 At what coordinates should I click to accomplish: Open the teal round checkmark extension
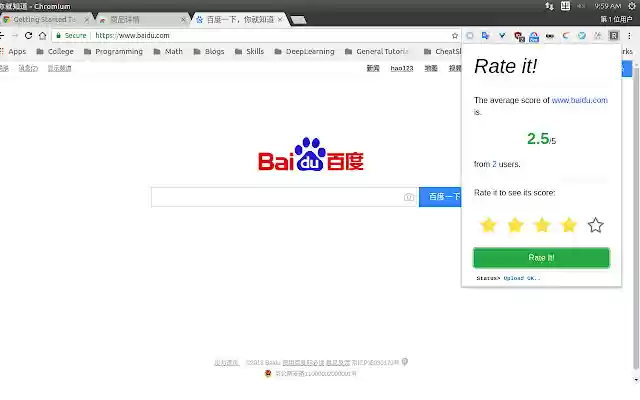pyautogui.click(x=582, y=36)
